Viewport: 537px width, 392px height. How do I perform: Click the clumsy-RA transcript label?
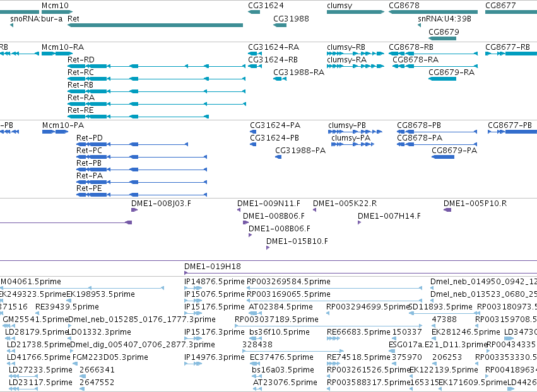point(346,59)
